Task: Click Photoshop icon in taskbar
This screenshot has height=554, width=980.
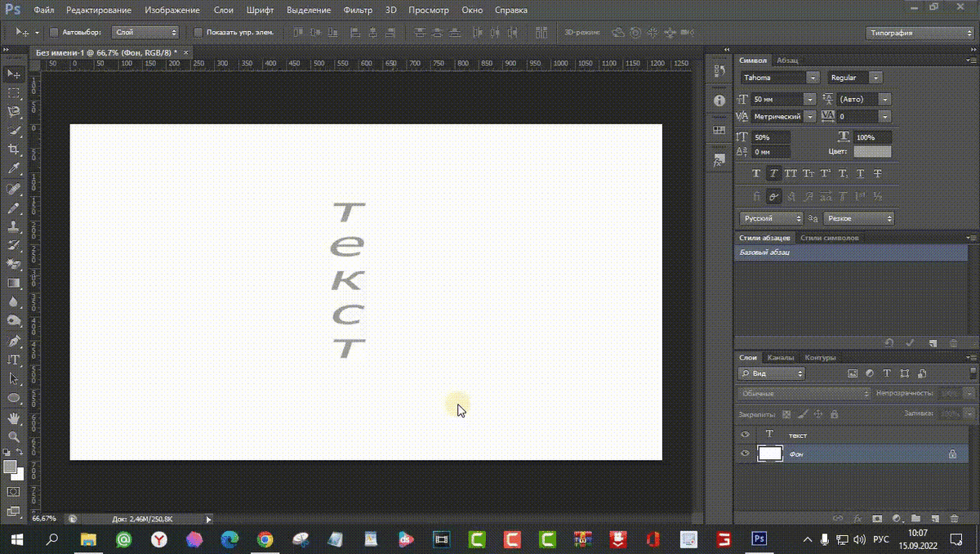Action: point(759,539)
